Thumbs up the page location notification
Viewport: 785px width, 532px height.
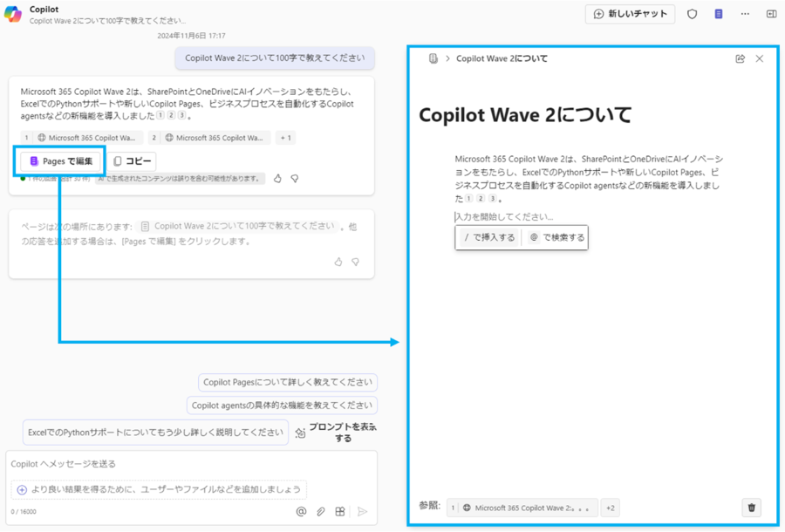tap(338, 262)
